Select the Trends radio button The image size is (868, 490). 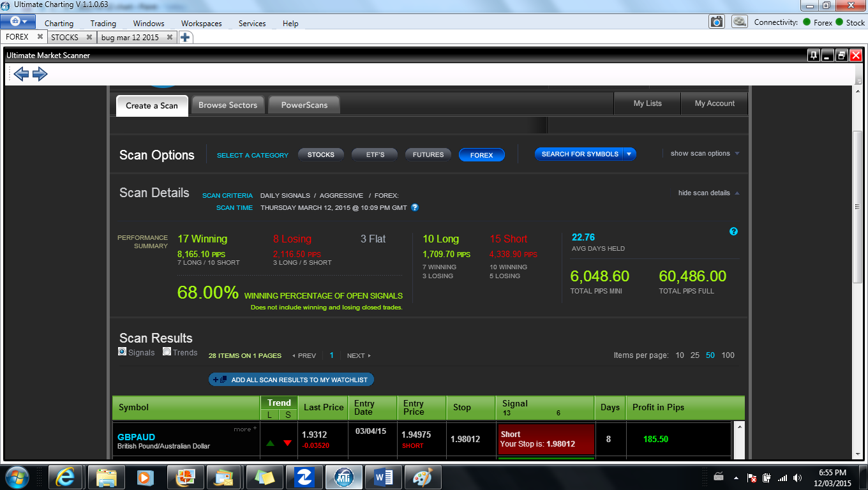[167, 352]
